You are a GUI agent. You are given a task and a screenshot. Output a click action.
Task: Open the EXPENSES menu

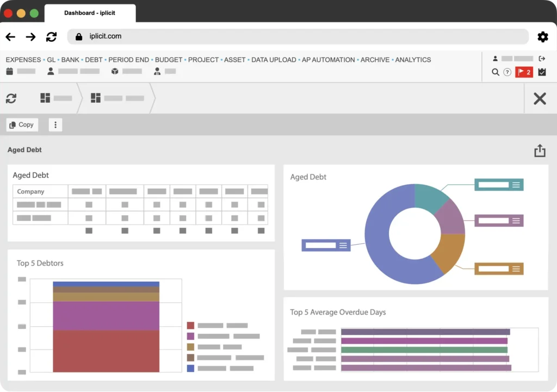[23, 60]
